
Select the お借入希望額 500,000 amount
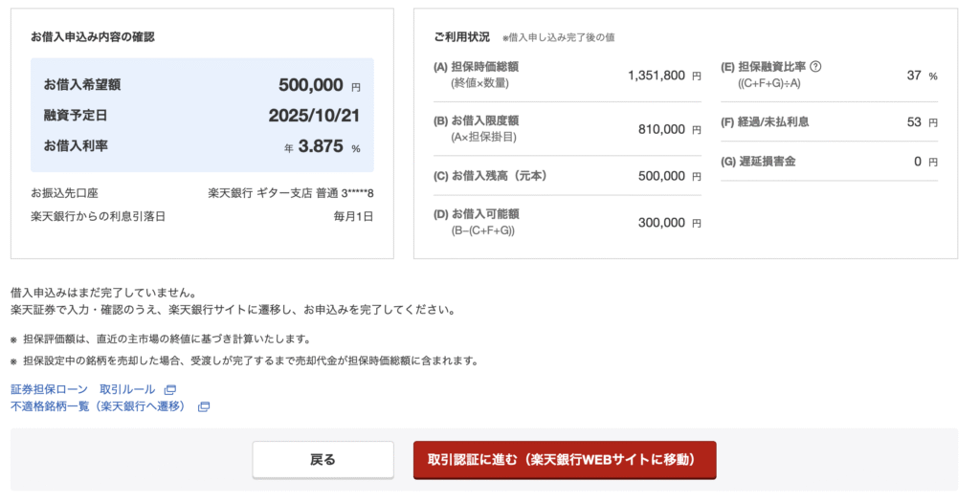tap(310, 85)
